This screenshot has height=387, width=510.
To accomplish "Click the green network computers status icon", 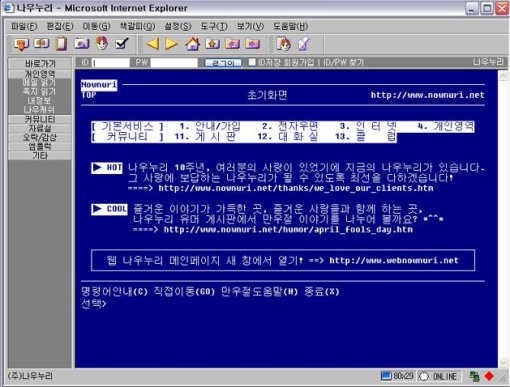I will 474,376.
